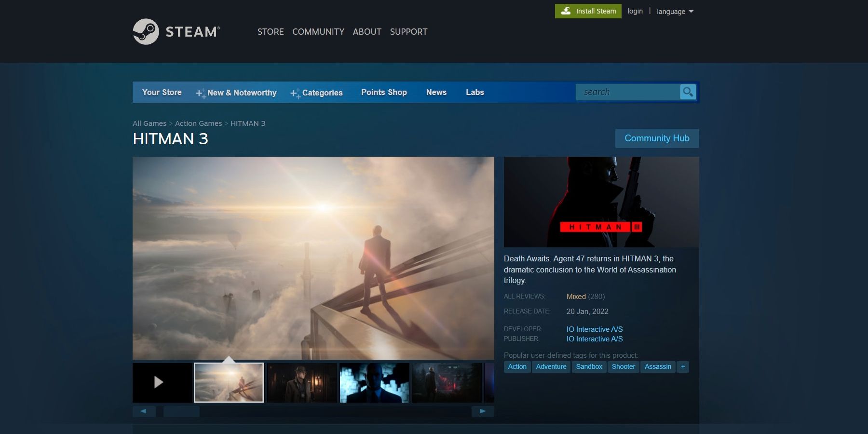The height and width of the screenshot is (434, 868).
Task: Open the Points Shop tab
Action: [x=384, y=92]
